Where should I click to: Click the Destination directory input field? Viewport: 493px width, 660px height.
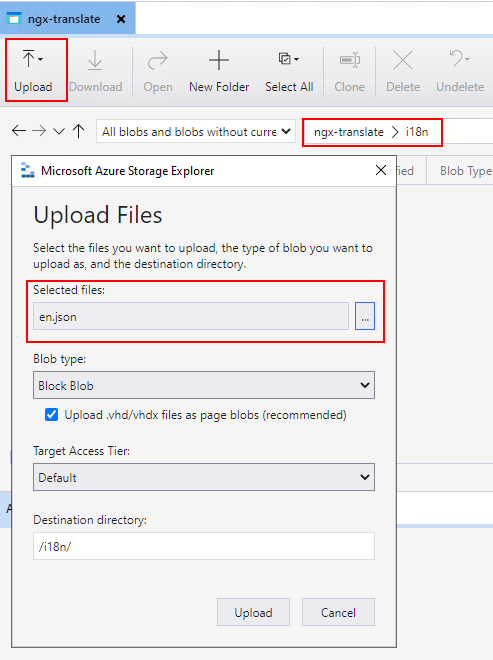tap(204, 546)
